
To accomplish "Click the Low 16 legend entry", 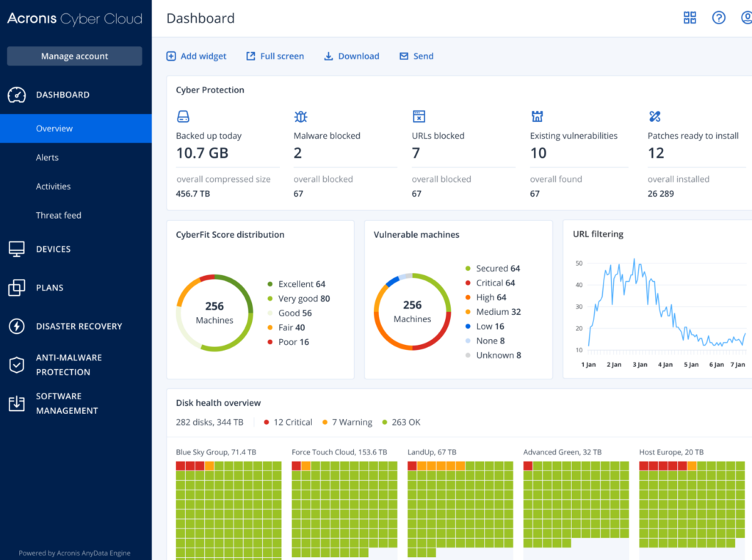I will click(485, 327).
